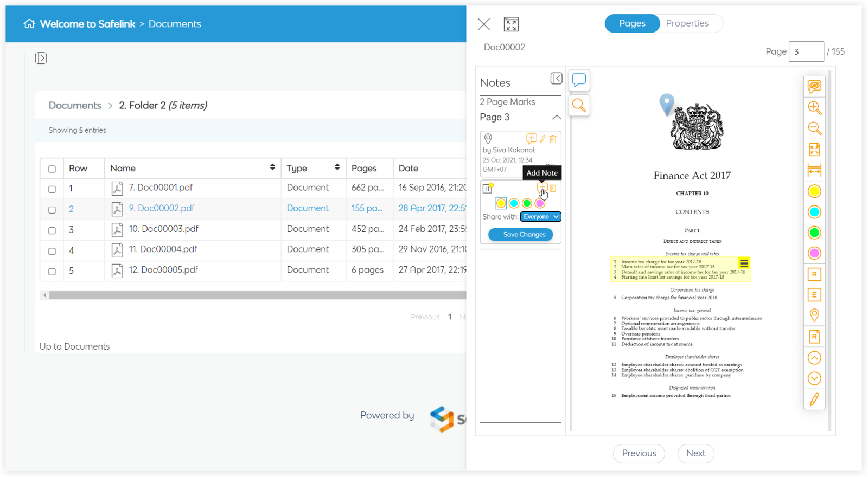Select the R redaction box tool
Image resolution: width=868 pixels, height=477 pixels.
click(814, 274)
